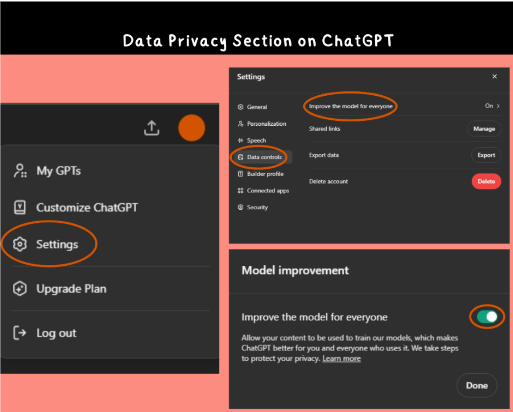Select the Data controls tab
This screenshot has width=513, height=412.
coord(262,157)
